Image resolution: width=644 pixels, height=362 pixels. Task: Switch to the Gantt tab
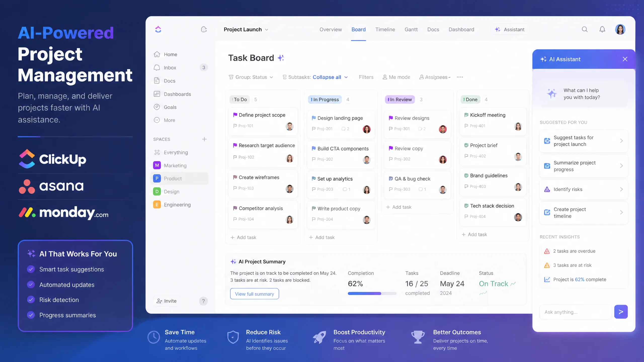tap(411, 29)
